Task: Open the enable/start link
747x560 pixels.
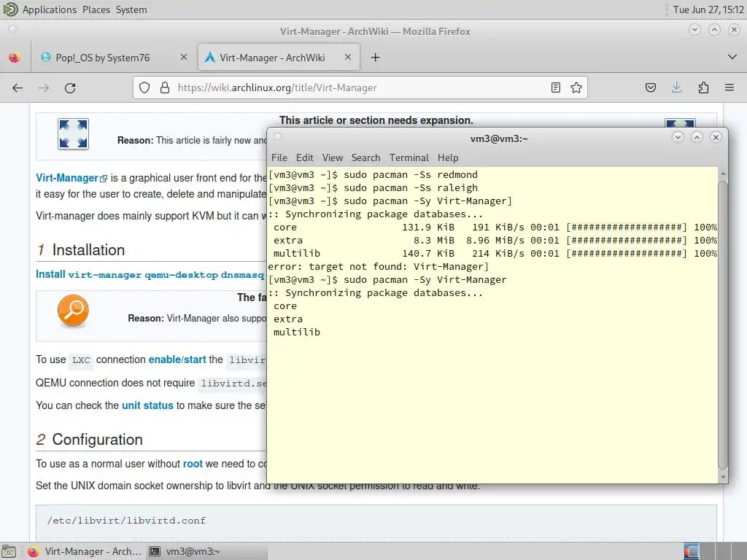Action: point(177,359)
